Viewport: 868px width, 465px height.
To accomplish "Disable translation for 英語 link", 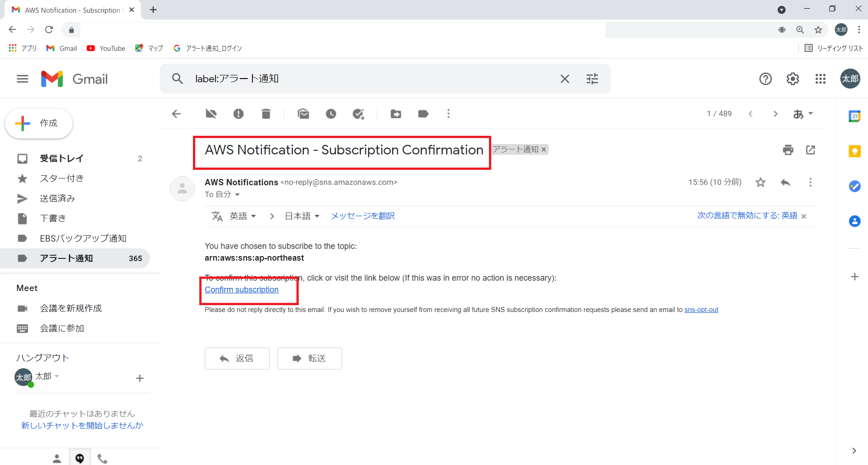I will [747, 216].
